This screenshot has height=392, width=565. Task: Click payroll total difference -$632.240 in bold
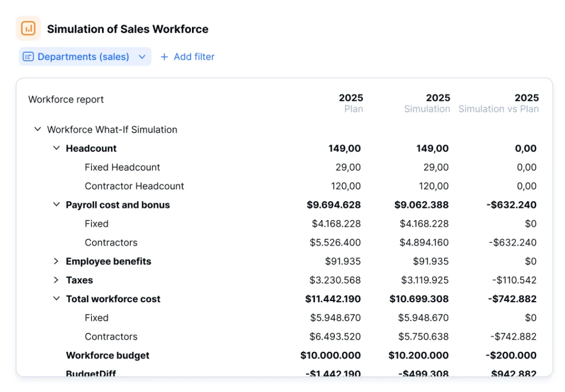click(x=511, y=205)
